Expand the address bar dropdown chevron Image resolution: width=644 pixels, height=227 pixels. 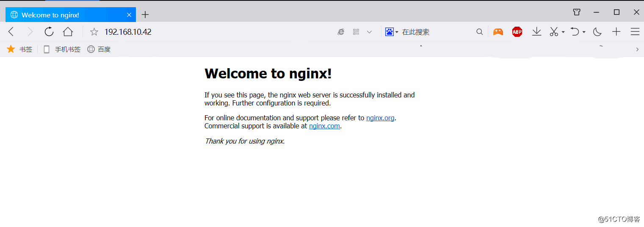pyautogui.click(x=369, y=32)
